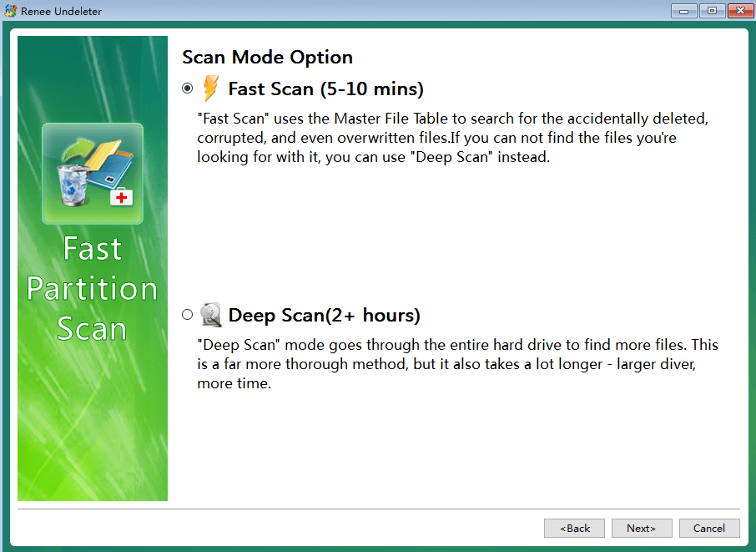Viewport: 756px width, 552px height.
Task: Click the Deep Scan description paragraph
Action: [x=457, y=364]
